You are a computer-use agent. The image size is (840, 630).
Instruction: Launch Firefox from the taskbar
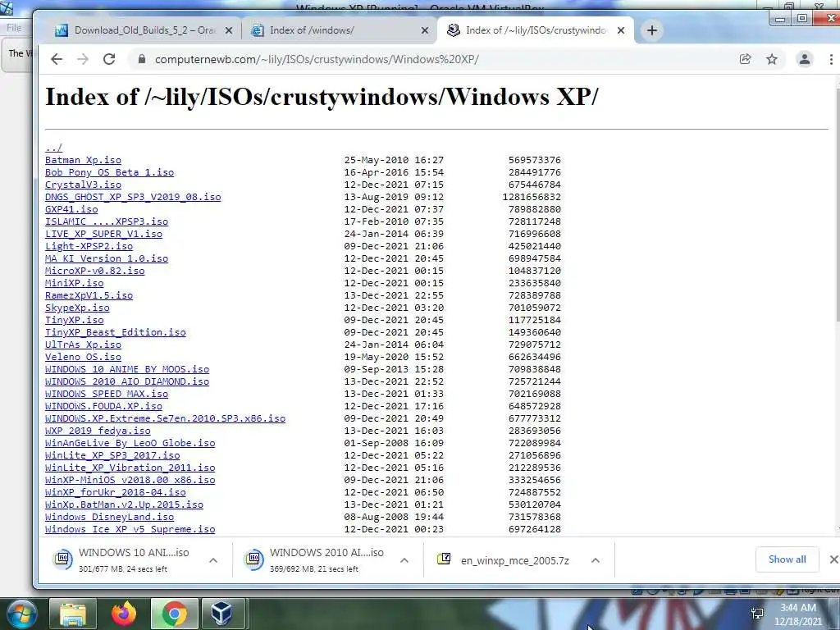[124, 614]
